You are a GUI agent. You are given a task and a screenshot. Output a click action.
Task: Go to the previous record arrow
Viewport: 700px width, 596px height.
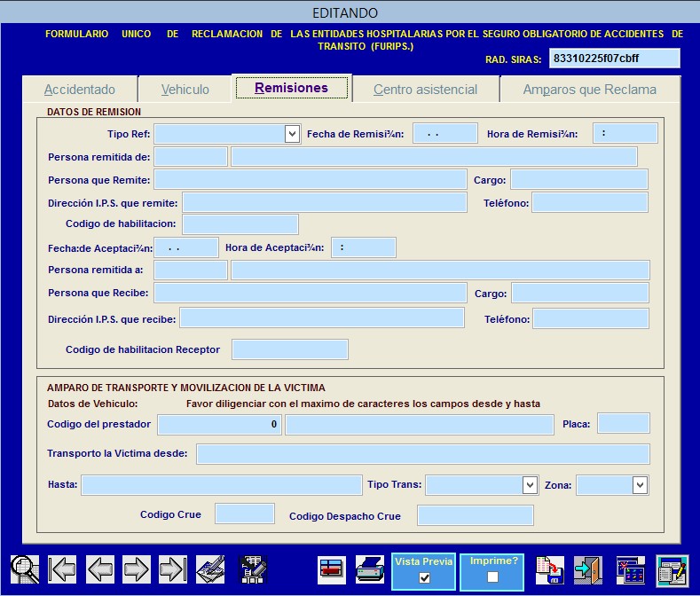point(99,569)
